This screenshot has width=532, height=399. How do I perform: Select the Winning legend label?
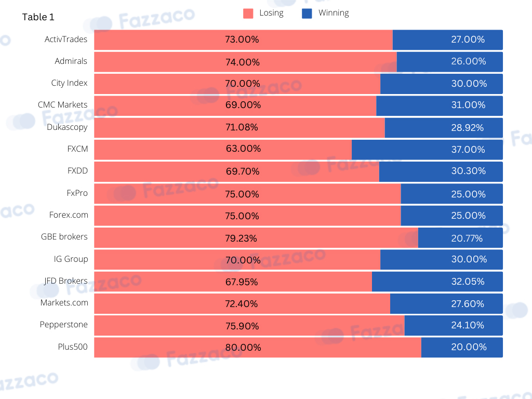(x=334, y=13)
